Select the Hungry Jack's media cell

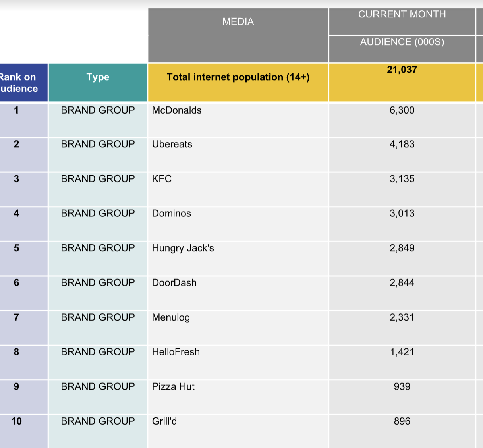pos(238,258)
